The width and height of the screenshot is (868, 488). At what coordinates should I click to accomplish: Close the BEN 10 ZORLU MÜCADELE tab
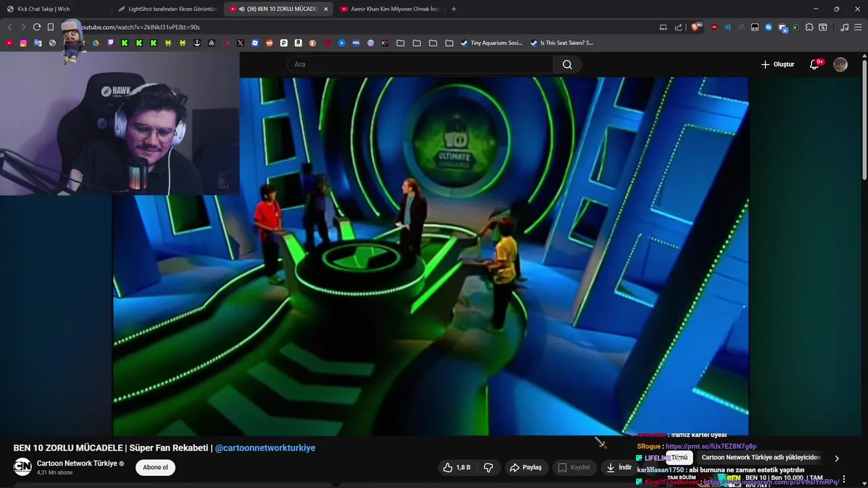pyautogui.click(x=325, y=9)
